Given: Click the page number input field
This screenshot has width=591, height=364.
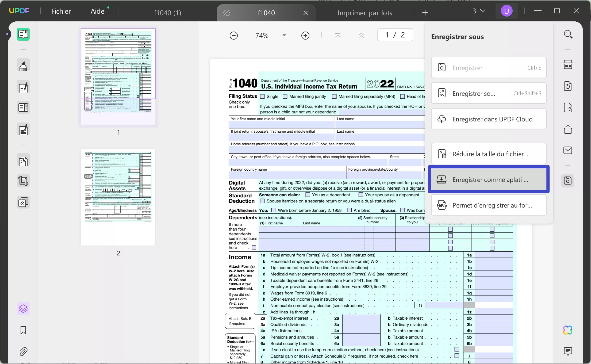Looking at the screenshot, I should [395, 35].
